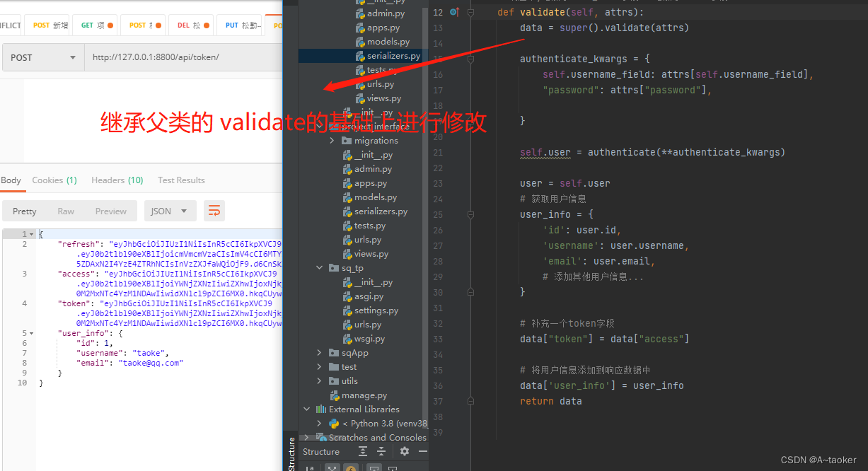
Task: Expand all nodes in the Structure panel
Action: pos(363,451)
